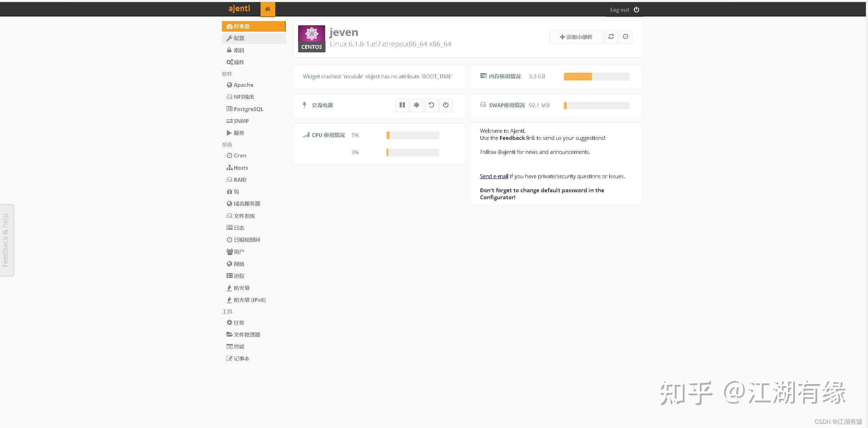Open the 防火墙 firewall settings
Viewport: 868px width, 428px height.
242,287
